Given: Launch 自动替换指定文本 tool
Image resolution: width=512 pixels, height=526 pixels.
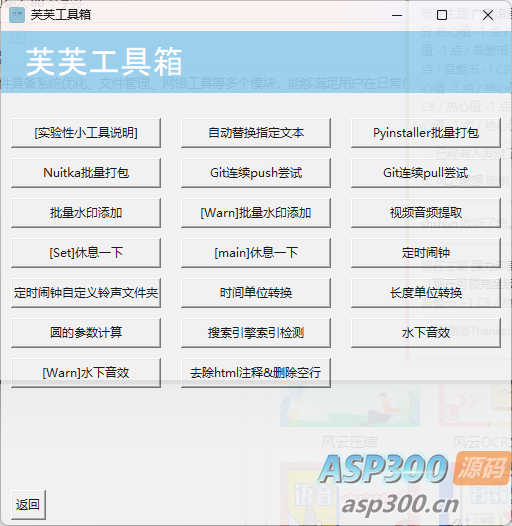Looking at the screenshot, I should tap(256, 133).
